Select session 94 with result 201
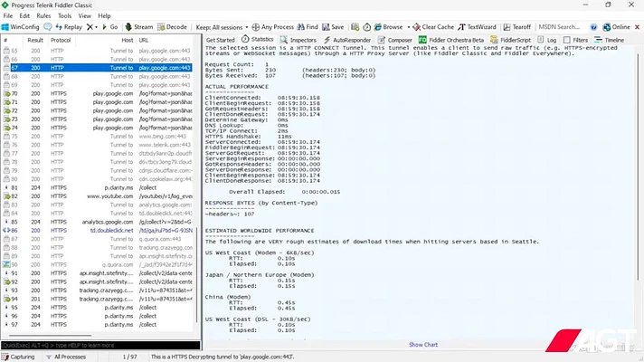 (97, 300)
